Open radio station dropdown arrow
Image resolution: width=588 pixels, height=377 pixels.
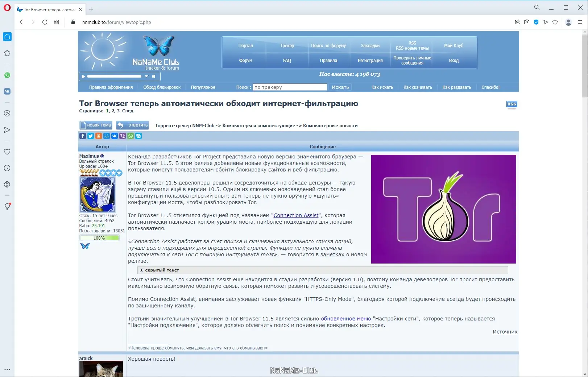146,76
